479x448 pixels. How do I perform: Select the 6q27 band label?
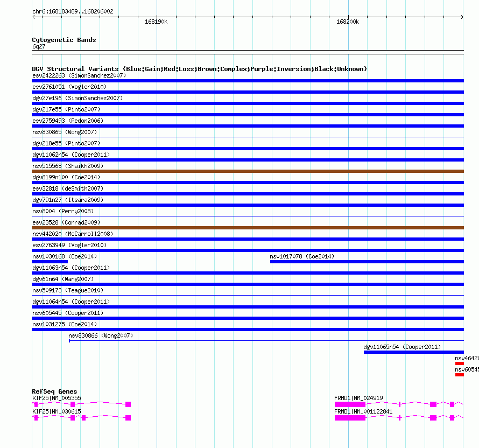coord(39,46)
